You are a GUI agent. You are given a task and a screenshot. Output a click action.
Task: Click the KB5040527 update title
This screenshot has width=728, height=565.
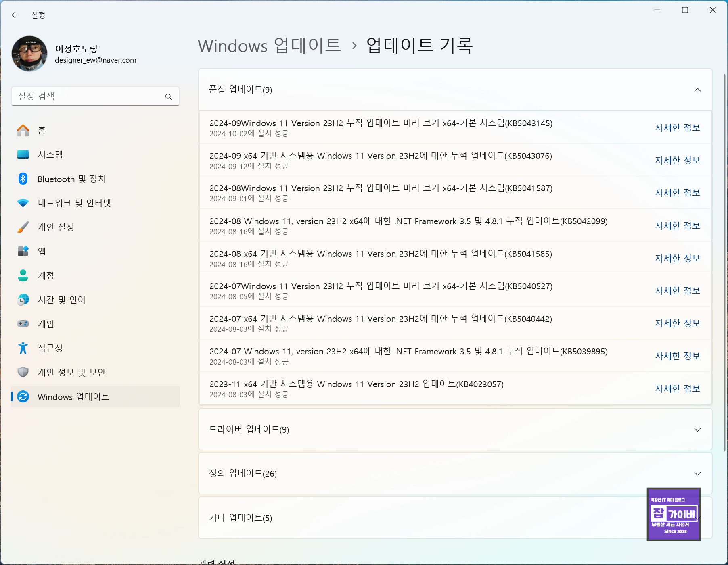381,286
